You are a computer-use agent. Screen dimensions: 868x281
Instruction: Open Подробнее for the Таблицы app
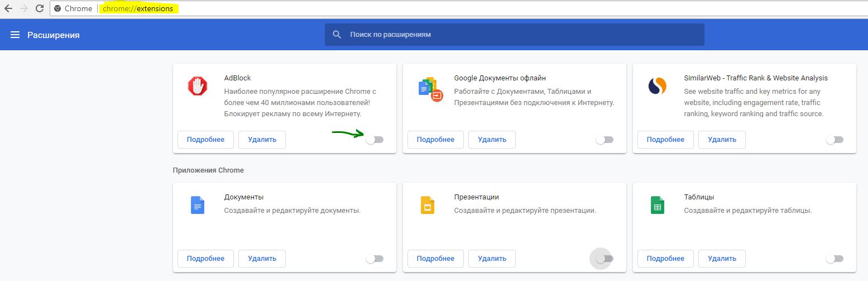[x=665, y=259]
